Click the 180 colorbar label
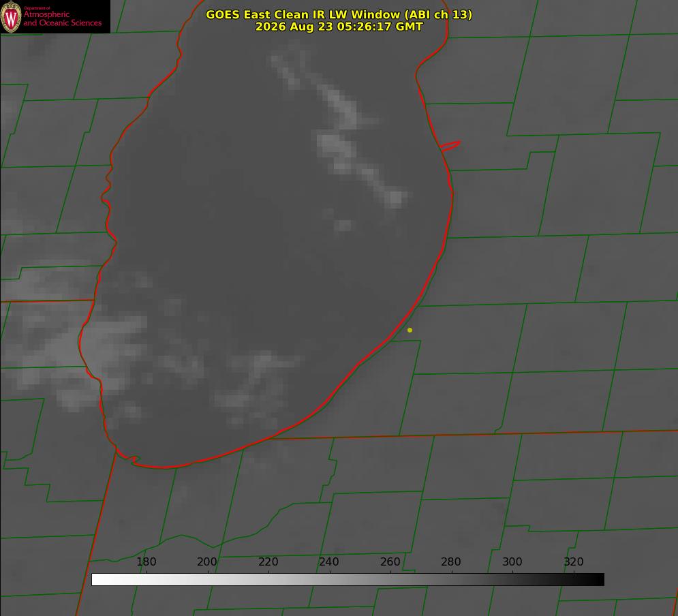This screenshot has width=678, height=616. pyautogui.click(x=146, y=562)
